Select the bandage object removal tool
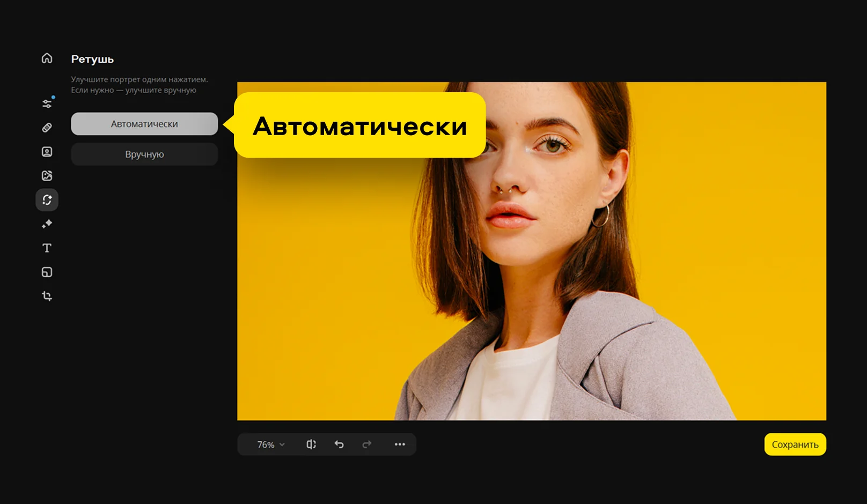The image size is (867, 504). pos(47,128)
